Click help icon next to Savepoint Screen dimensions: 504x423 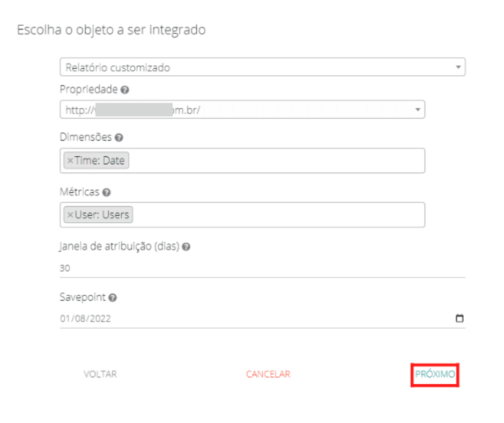pos(113,297)
